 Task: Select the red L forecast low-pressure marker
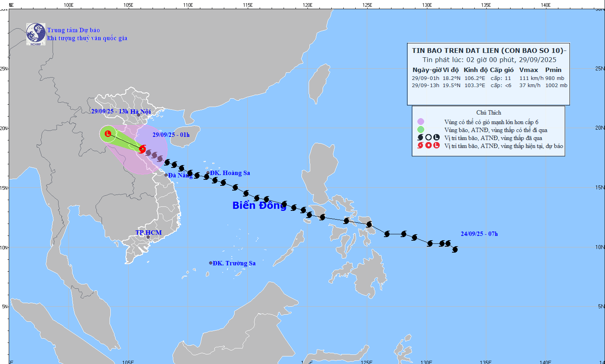click(x=108, y=134)
